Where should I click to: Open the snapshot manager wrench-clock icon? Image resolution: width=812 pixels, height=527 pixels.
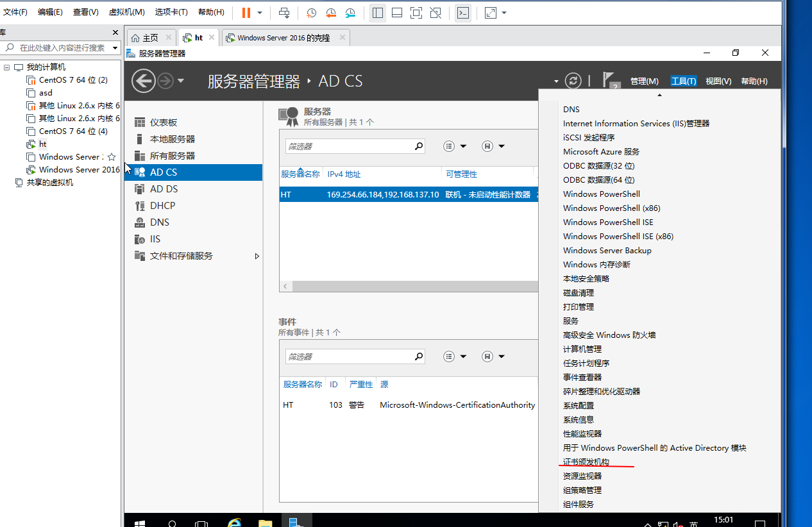click(350, 13)
